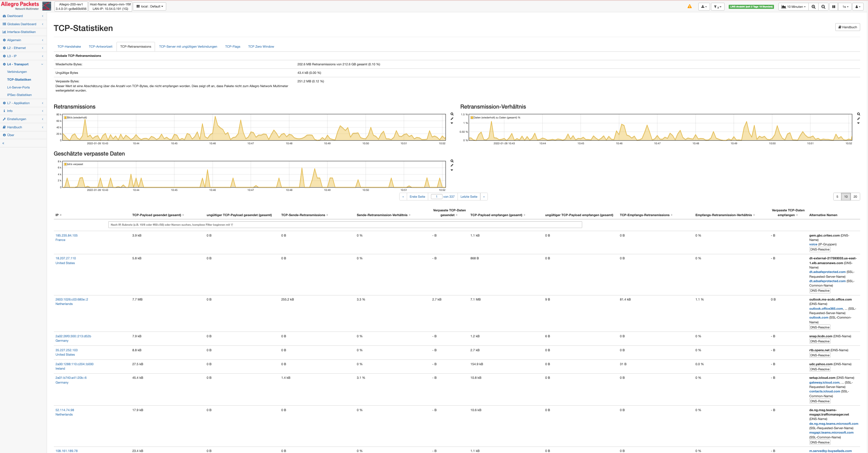Pause the live chart updates
This screenshot has height=453, width=868.
[x=834, y=6]
